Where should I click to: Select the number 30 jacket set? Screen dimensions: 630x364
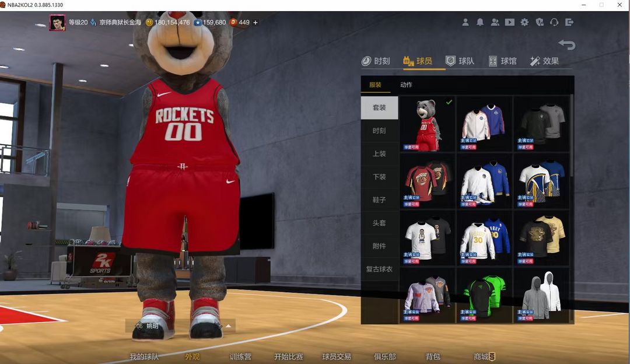pos(484,238)
